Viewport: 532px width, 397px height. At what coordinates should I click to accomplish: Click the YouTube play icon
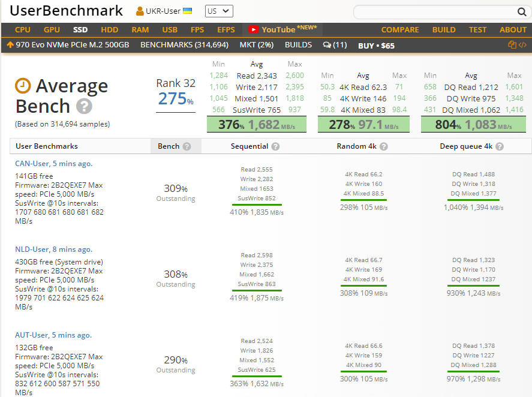(253, 29)
